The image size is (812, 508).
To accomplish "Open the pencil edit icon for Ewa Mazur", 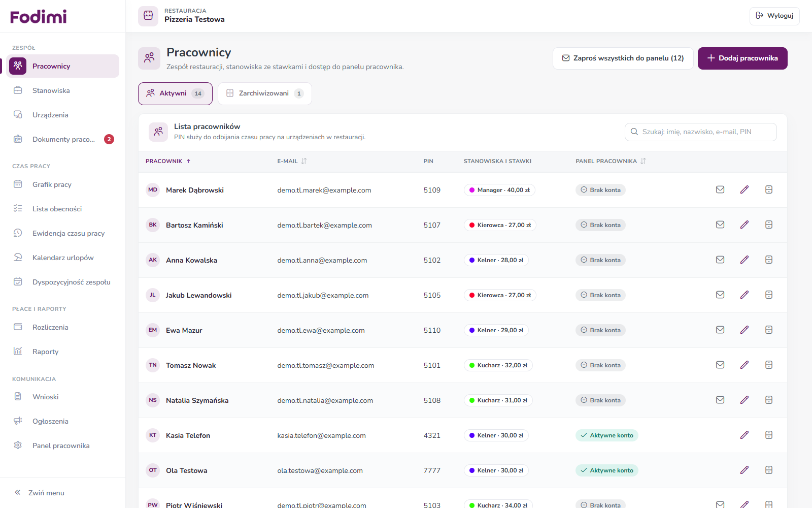I will (745, 330).
